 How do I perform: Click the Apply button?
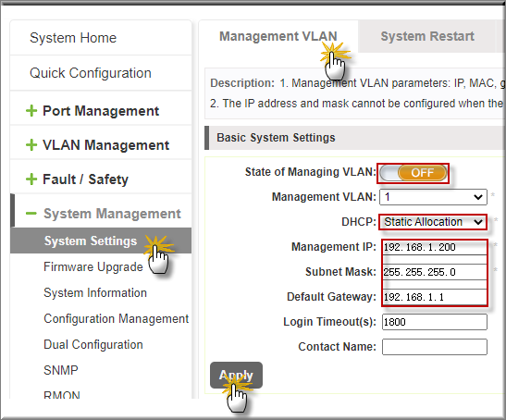pos(236,375)
